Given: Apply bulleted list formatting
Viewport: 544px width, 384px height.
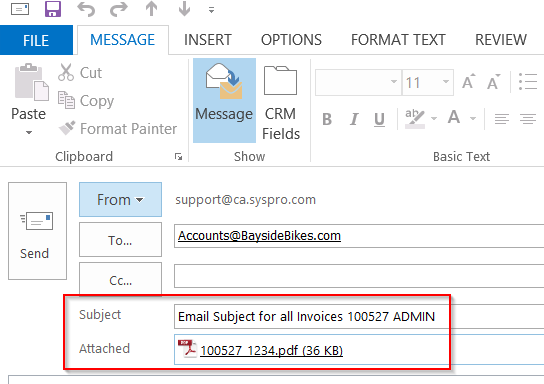Looking at the screenshot, I should [x=528, y=82].
